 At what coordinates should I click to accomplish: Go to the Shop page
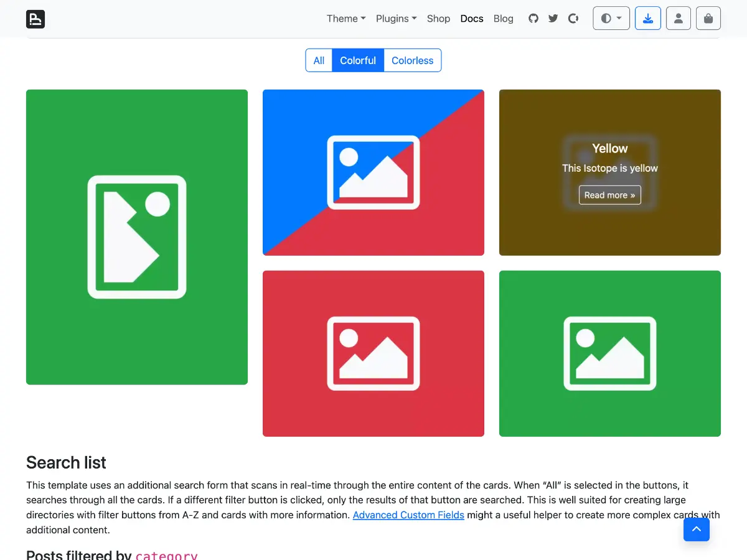pyautogui.click(x=438, y=19)
